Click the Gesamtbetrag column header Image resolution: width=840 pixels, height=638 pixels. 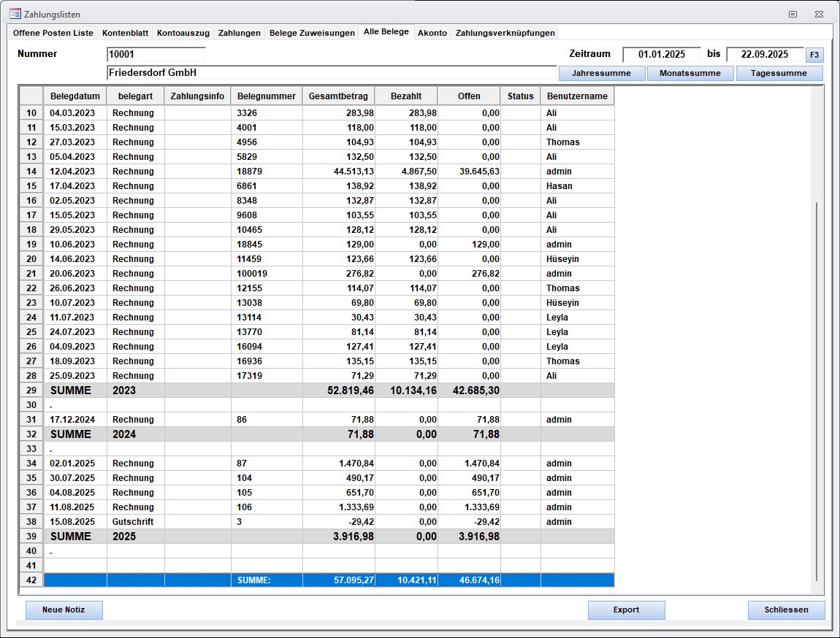tap(338, 96)
